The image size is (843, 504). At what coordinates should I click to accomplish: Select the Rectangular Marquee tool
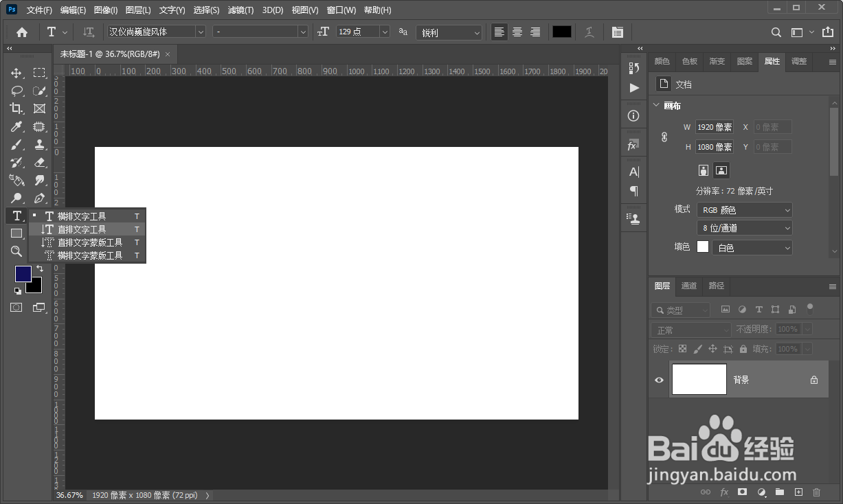tap(39, 73)
